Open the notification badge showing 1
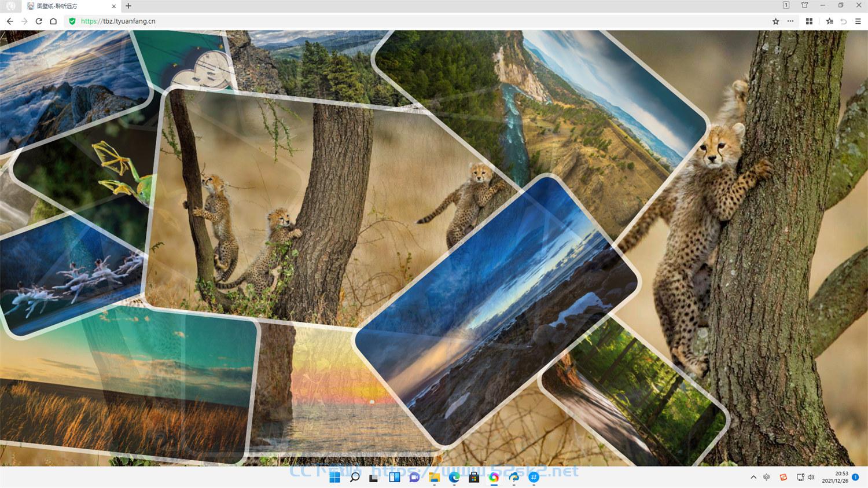Image resolution: width=868 pixels, height=488 pixels. (x=855, y=477)
